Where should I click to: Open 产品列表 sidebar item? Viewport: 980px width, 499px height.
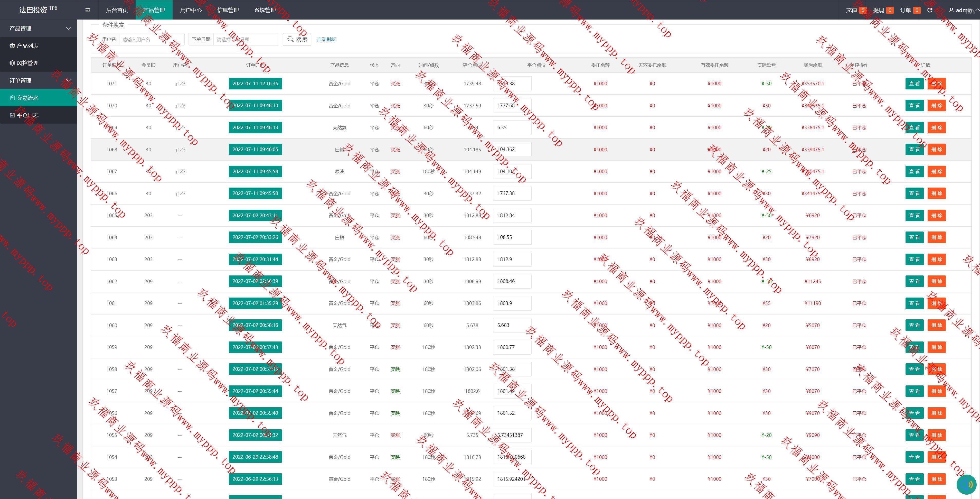[27, 46]
